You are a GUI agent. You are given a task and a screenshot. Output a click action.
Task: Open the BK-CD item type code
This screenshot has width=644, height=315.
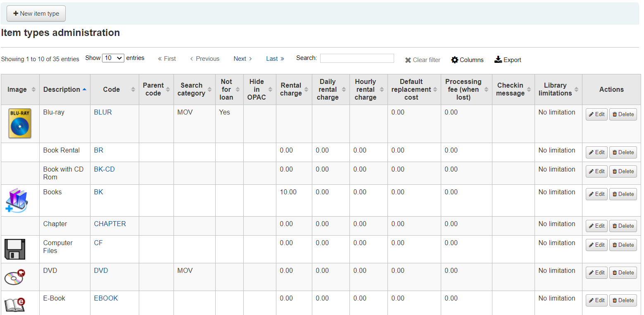click(x=105, y=169)
